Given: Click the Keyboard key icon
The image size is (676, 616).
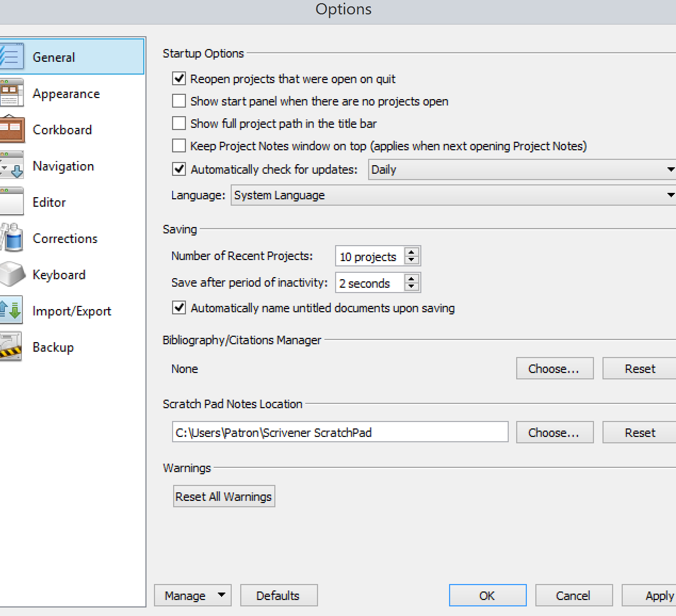Looking at the screenshot, I should pyautogui.click(x=11, y=274).
